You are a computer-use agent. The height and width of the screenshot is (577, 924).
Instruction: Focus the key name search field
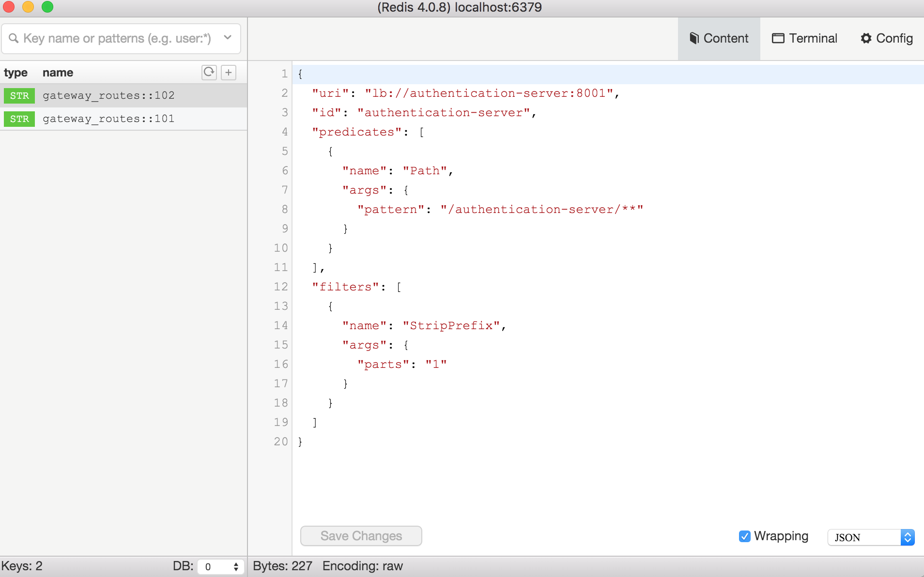pyautogui.click(x=117, y=38)
